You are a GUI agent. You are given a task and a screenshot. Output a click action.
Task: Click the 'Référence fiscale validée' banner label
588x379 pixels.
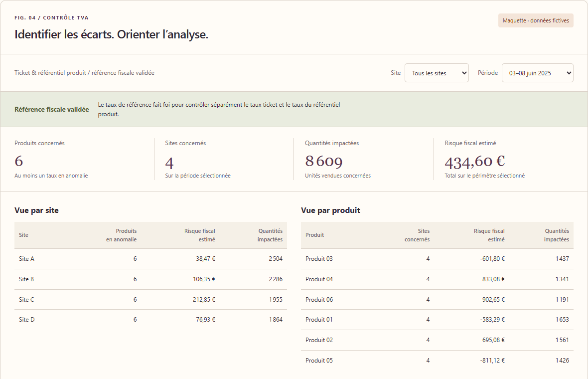pos(52,109)
